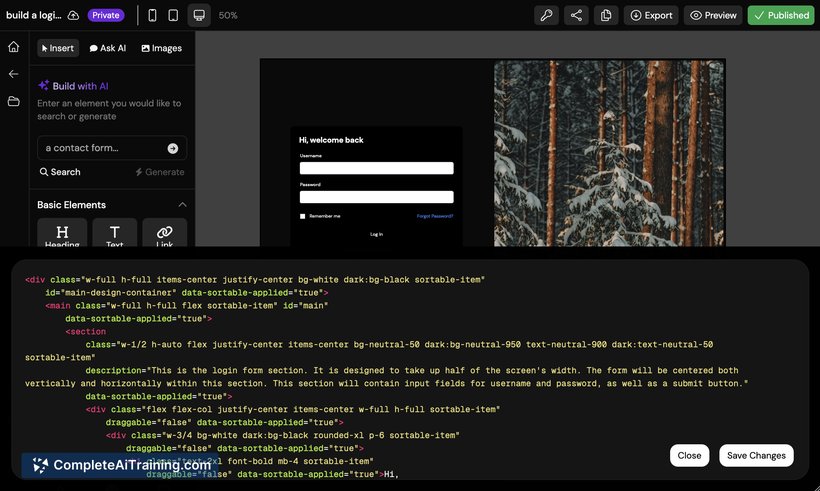
Task: Click 'id="main-design-container"' in code
Action: click(x=111, y=293)
